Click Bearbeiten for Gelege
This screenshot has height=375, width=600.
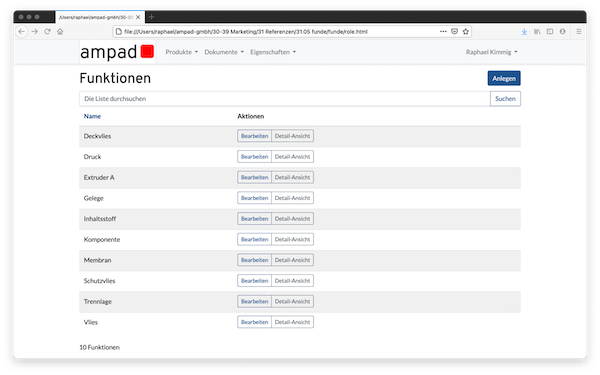point(254,198)
